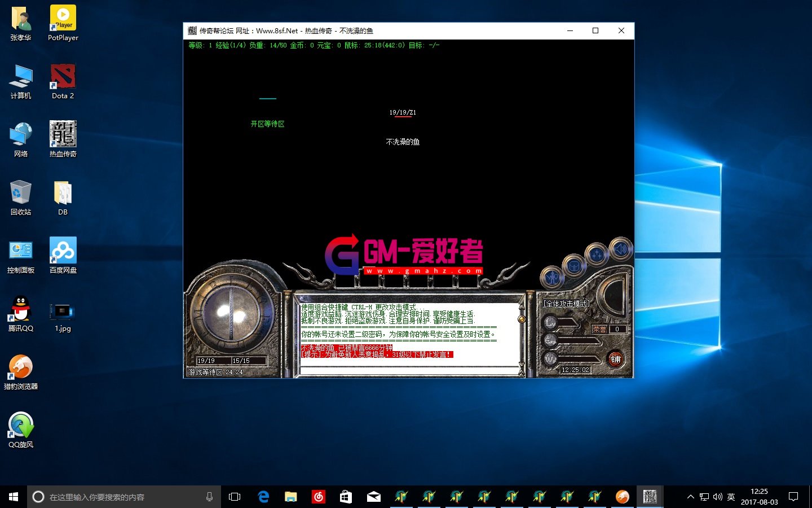
Task: Click the 全体攻击模式 attack mode label
Action: point(567,304)
